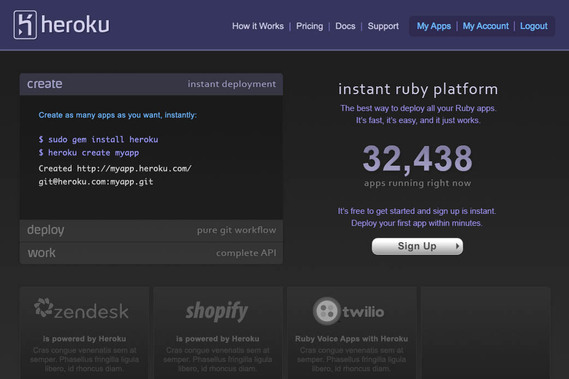Click the Zendesk logo
This screenshot has height=379, width=569.
pyautogui.click(x=81, y=309)
